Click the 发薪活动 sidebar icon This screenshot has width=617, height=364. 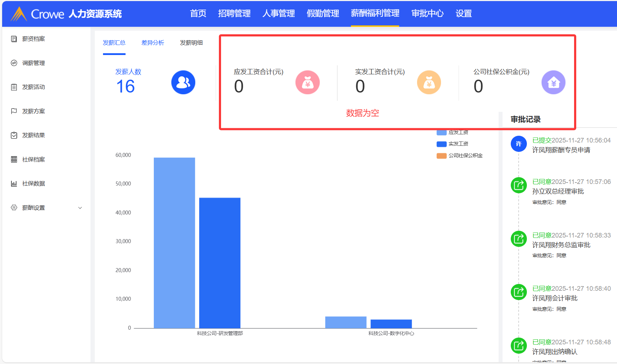pyautogui.click(x=14, y=87)
